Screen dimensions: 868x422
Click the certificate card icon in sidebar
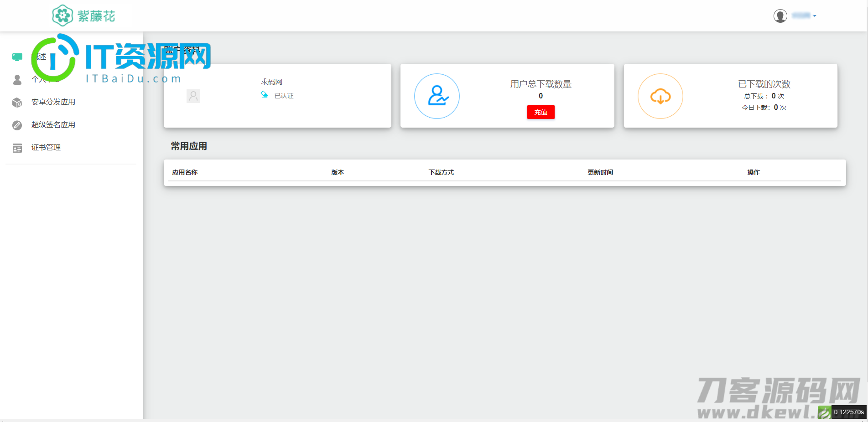coord(17,148)
